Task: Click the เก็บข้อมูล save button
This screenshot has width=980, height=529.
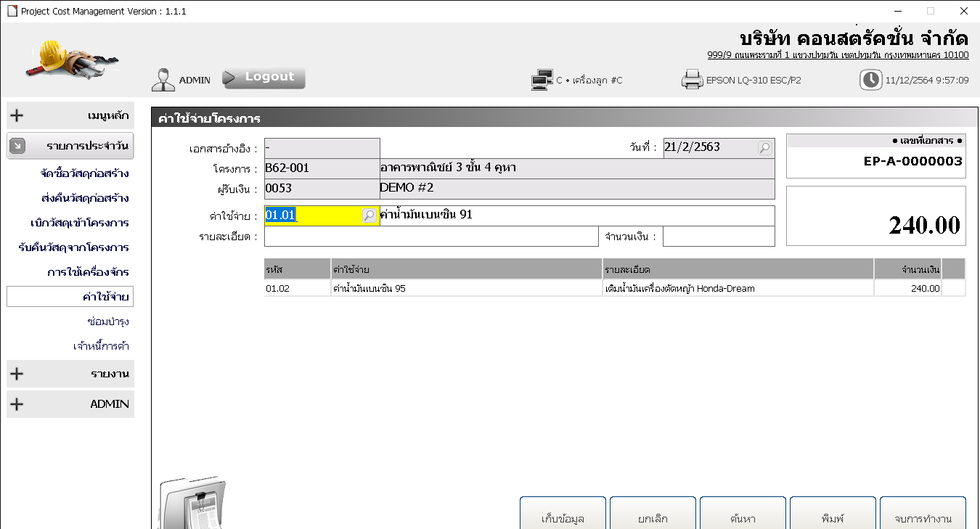Action: coord(563,517)
